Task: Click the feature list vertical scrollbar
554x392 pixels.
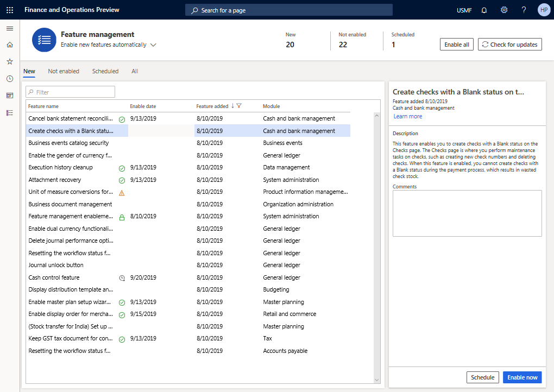Action: (x=377, y=244)
